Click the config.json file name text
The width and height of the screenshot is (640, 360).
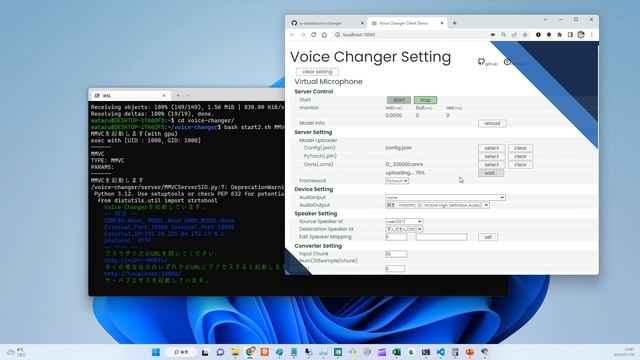click(398, 148)
